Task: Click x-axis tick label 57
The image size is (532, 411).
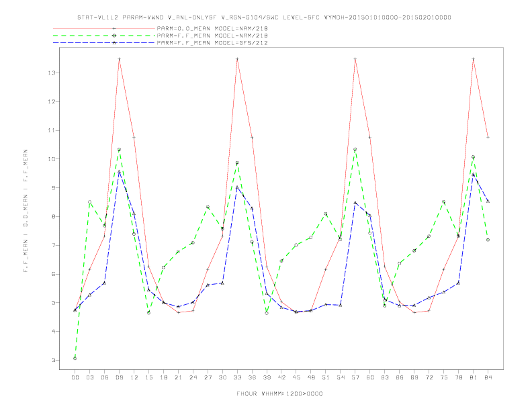Action: point(355,377)
